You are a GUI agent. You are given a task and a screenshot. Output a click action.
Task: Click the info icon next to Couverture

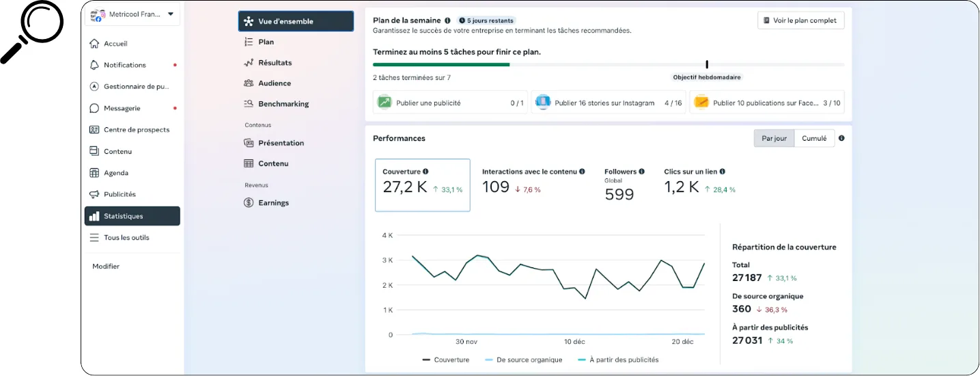point(425,172)
